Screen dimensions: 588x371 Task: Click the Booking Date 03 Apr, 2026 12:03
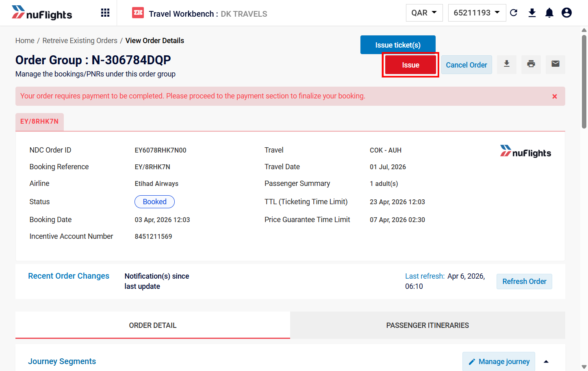[162, 220]
